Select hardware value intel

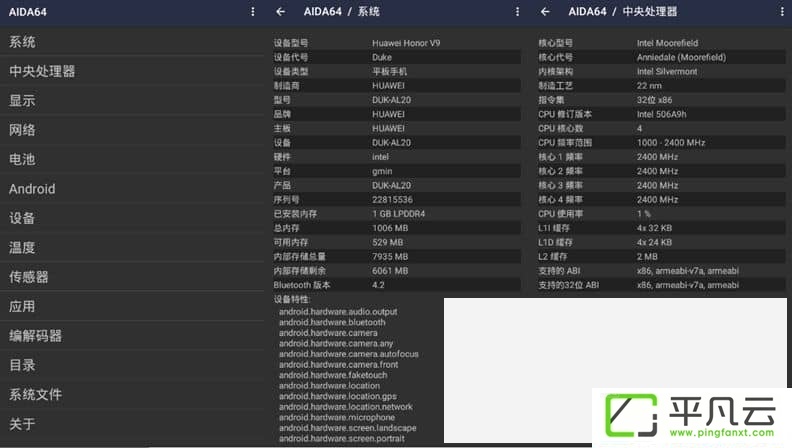[x=380, y=157]
